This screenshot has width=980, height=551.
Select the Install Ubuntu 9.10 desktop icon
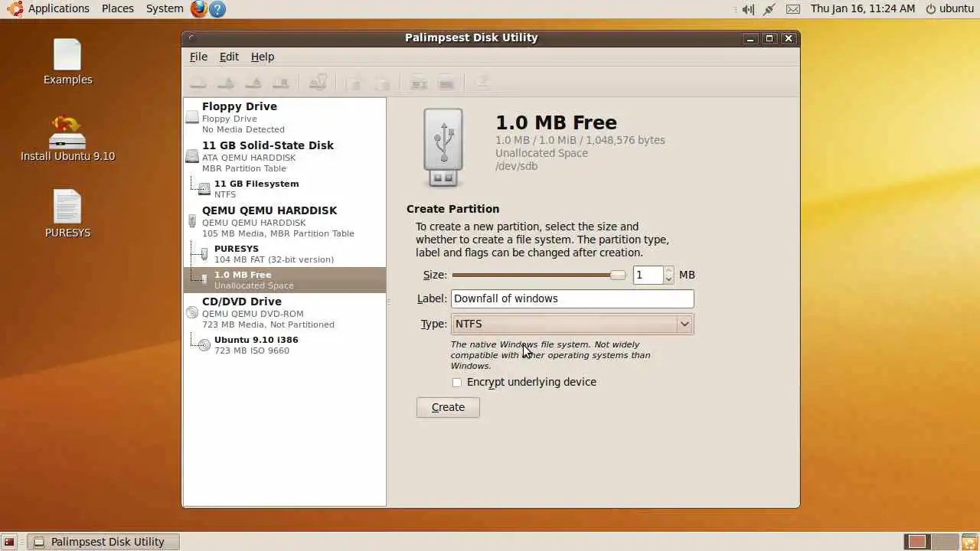[x=67, y=139]
